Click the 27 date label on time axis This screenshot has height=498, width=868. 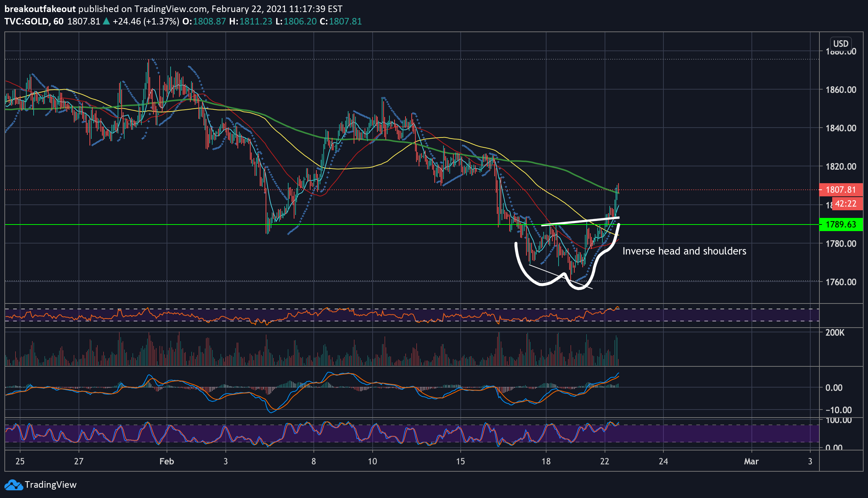point(79,461)
